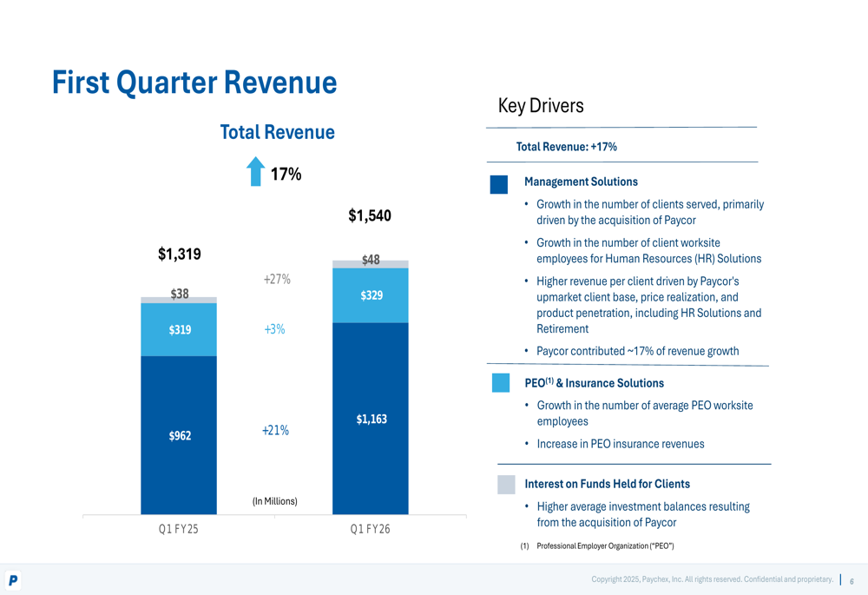Select the light blue PEO legend square
The height and width of the screenshot is (595, 868).
coord(501,383)
